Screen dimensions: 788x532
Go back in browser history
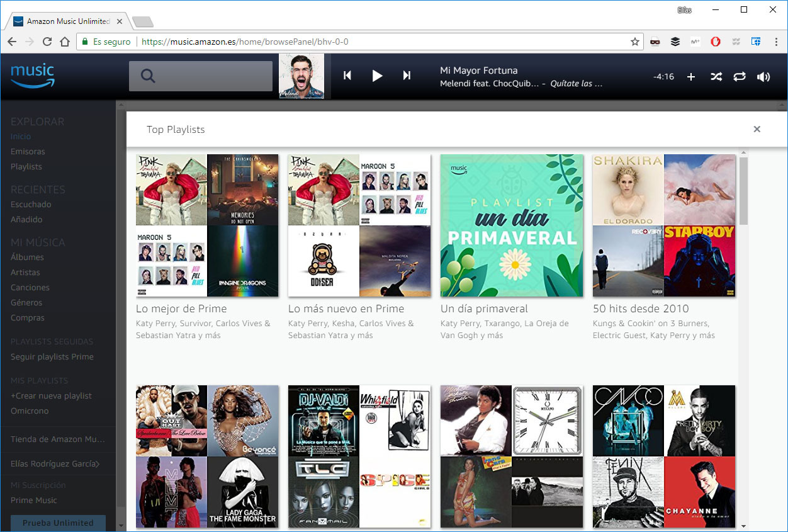coord(12,42)
